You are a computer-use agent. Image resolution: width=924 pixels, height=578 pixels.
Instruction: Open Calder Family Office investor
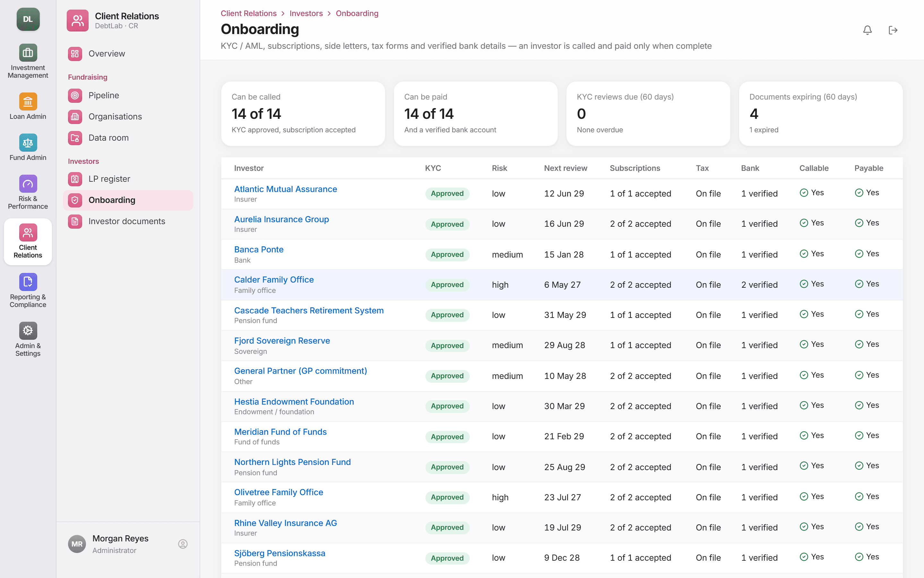click(x=274, y=279)
